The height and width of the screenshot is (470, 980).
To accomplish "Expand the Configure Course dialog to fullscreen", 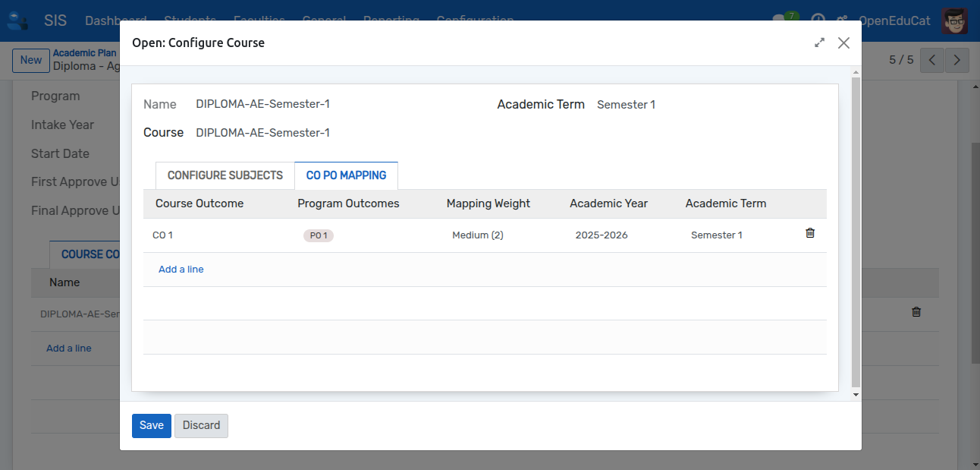I will coord(819,43).
